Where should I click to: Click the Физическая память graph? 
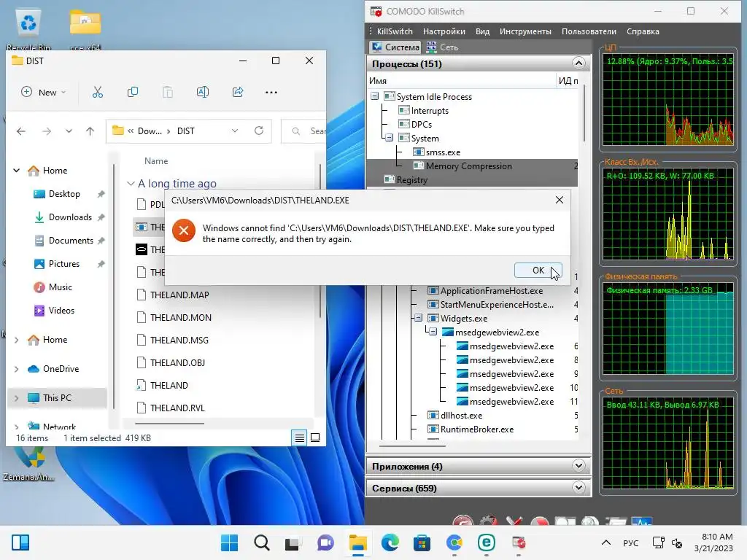668,329
